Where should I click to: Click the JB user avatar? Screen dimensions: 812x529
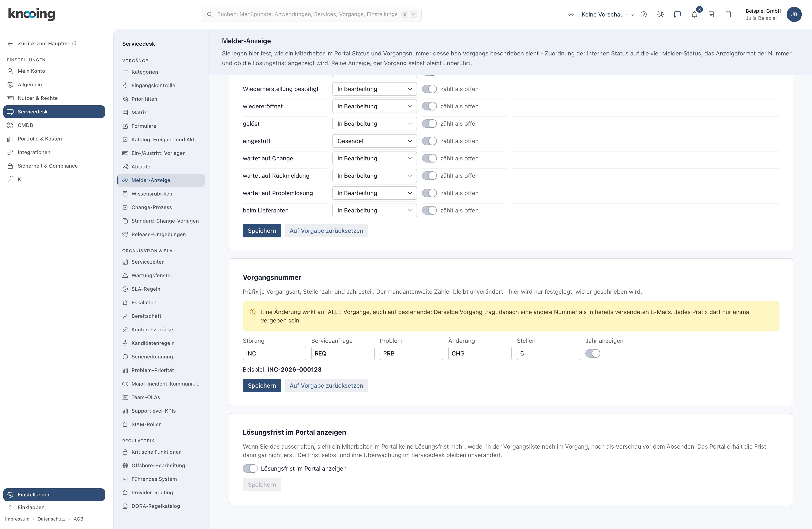tap(794, 14)
